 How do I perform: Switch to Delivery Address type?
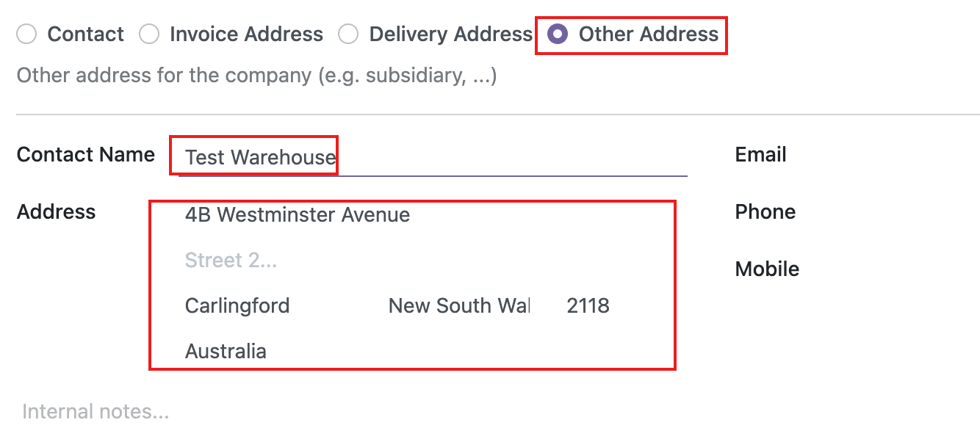click(348, 35)
